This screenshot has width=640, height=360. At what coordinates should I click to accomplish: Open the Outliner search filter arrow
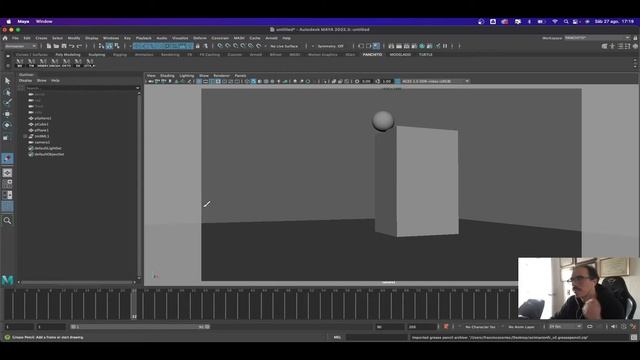click(x=138, y=88)
